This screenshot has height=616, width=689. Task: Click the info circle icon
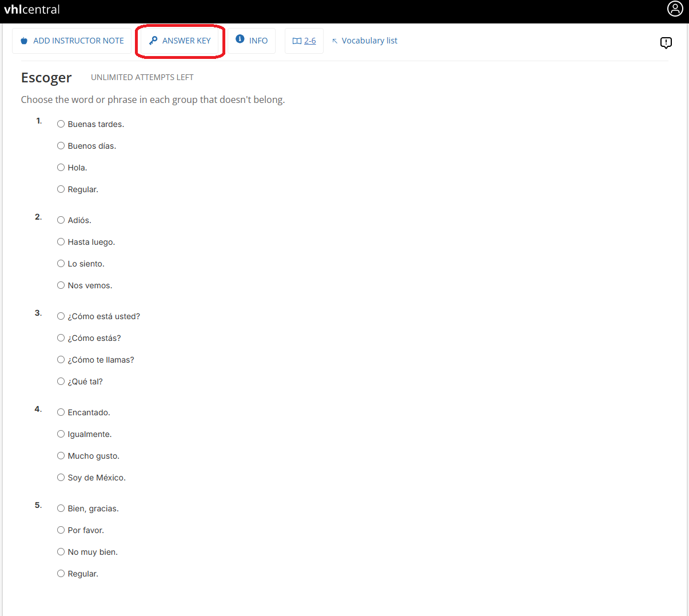240,39
